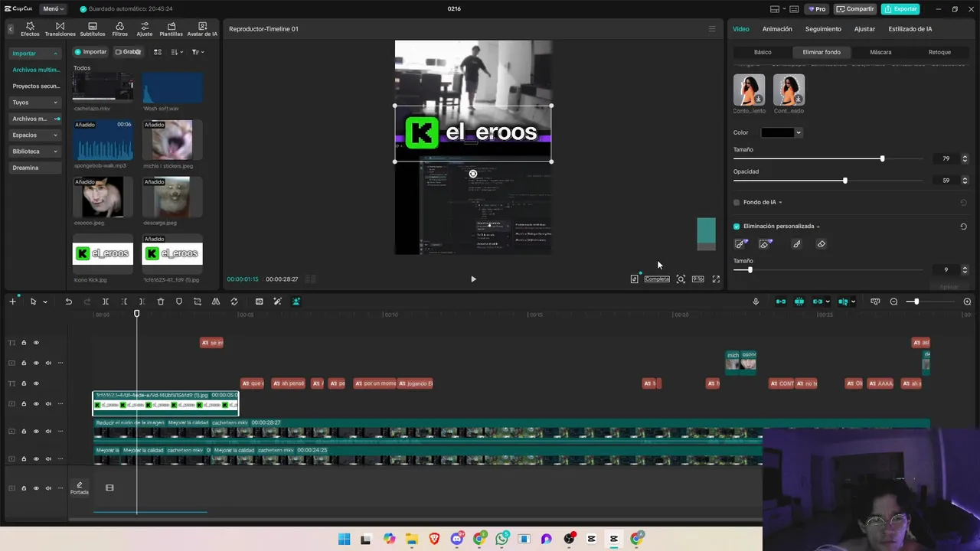The width and height of the screenshot is (980, 551).
Task: Toggle auto snapping in timeline toolbar
Action: point(799,302)
